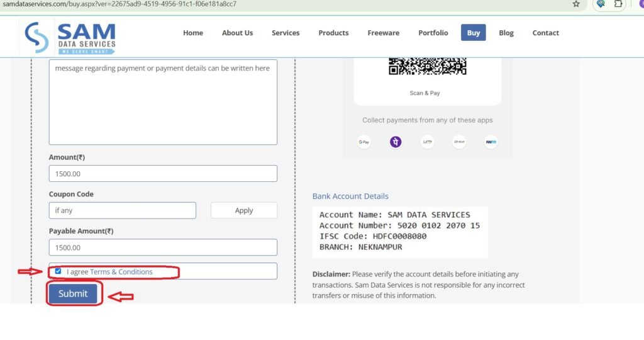This screenshot has height=340, width=644.
Task: Apply the coupon code
Action: point(244,210)
